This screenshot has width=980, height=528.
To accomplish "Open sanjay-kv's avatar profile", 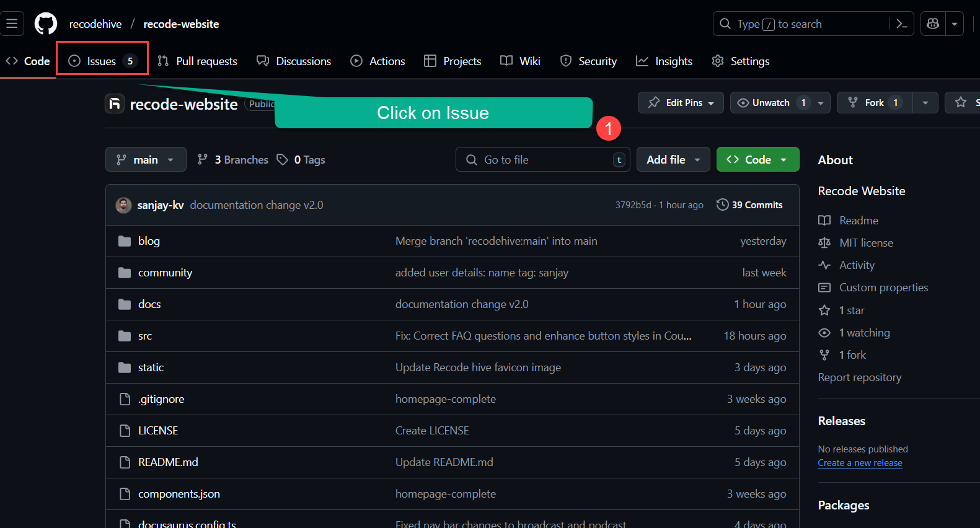I will click(124, 205).
